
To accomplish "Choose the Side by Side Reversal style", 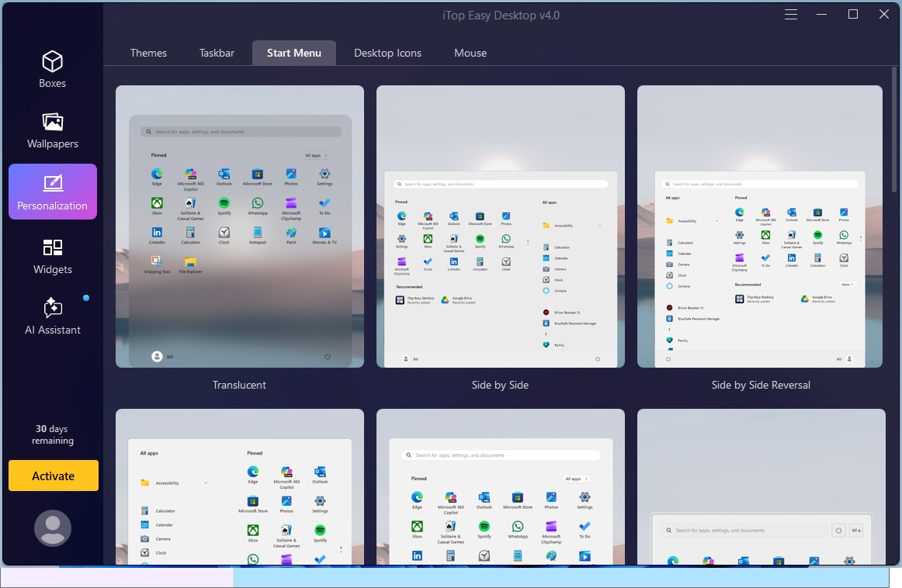I will click(761, 226).
